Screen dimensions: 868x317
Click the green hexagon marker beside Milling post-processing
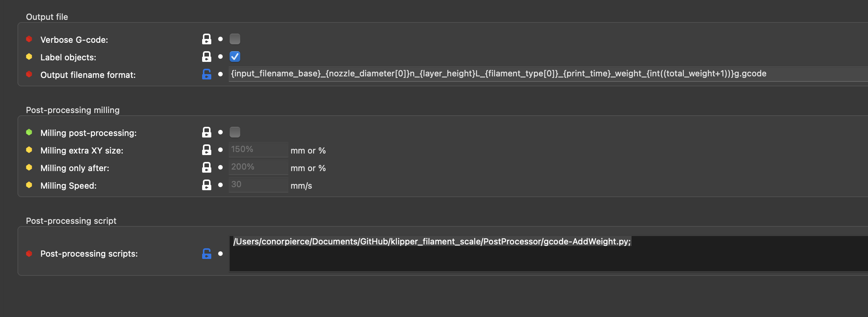tap(29, 132)
